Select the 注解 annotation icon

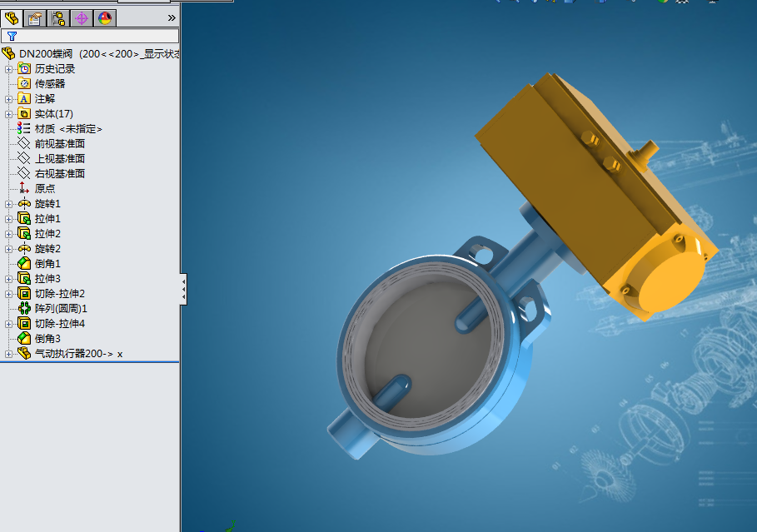[24, 99]
